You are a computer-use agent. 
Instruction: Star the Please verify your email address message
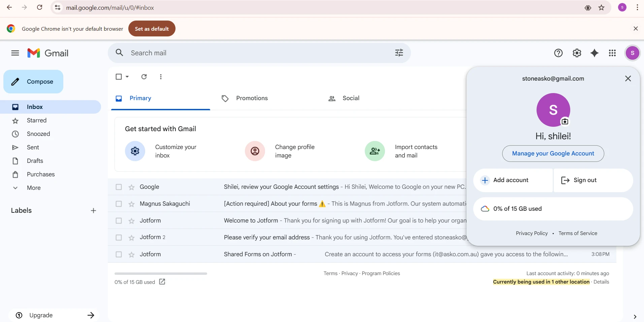tap(131, 238)
